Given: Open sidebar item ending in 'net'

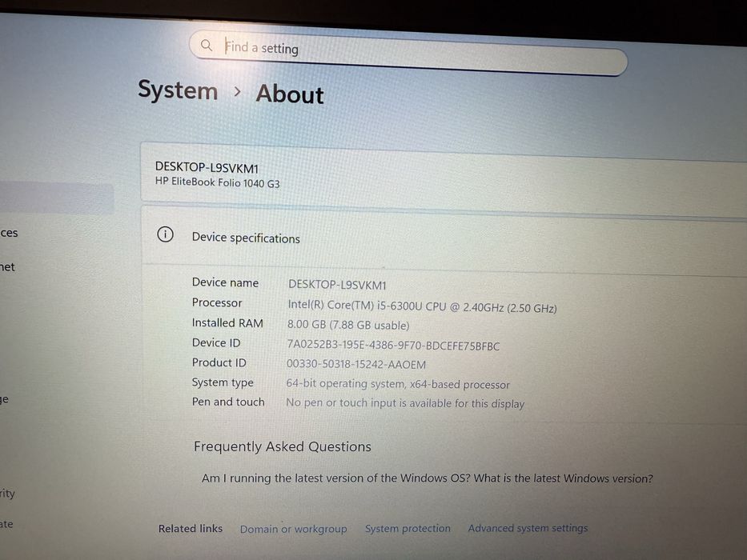Looking at the screenshot, I should pyautogui.click(x=8, y=267).
